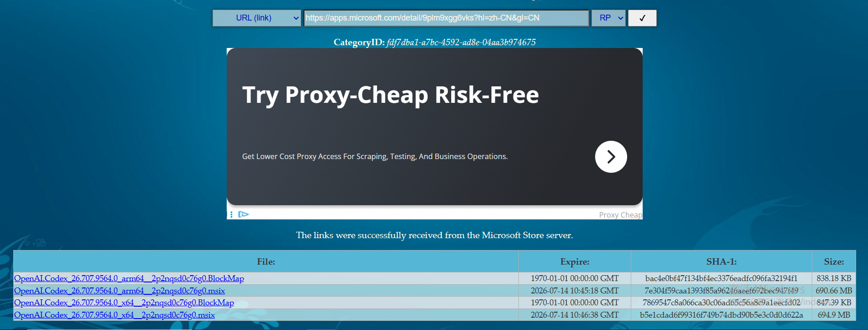Select the SHA-1 hash starting with '7e304f59'
Viewport: 868px width, 330px height.
click(x=721, y=291)
